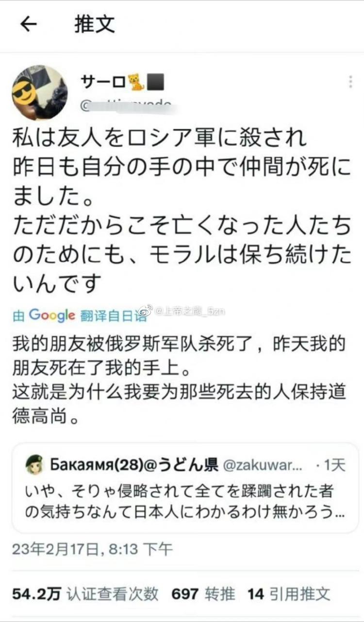Screen dimensions: 364x622
Task: Go back using the arrow icon
Action: tap(29, 25)
